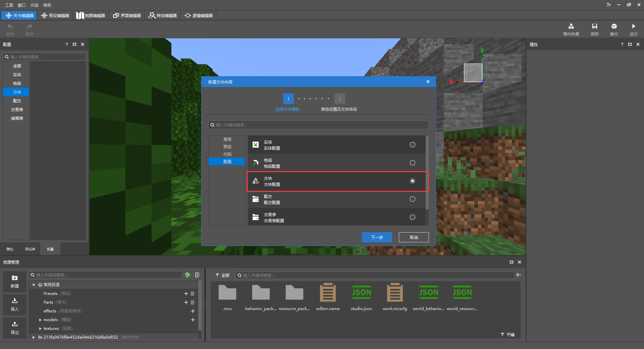Select the 交易表 trade table radio button
The image size is (644, 349).
[413, 217]
